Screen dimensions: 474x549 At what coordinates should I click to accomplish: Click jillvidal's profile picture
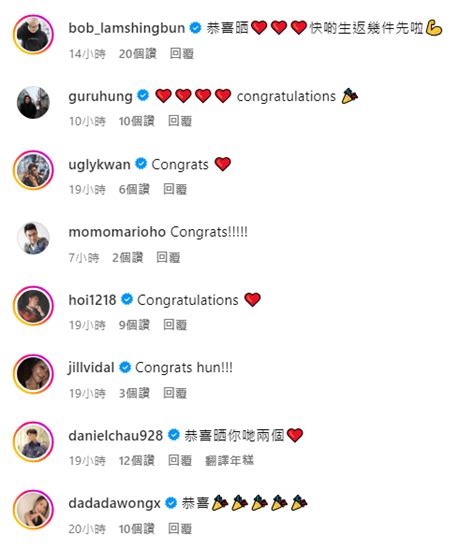click(33, 374)
